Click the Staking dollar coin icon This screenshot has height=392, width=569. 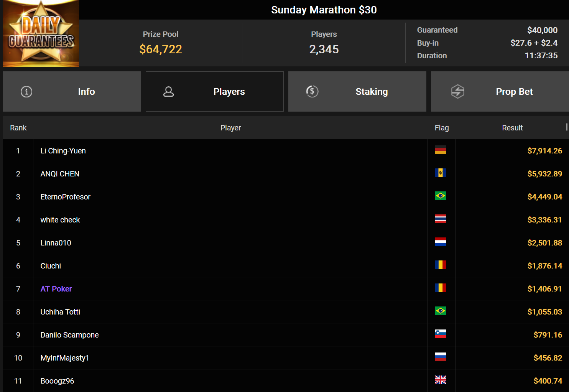point(312,91)
